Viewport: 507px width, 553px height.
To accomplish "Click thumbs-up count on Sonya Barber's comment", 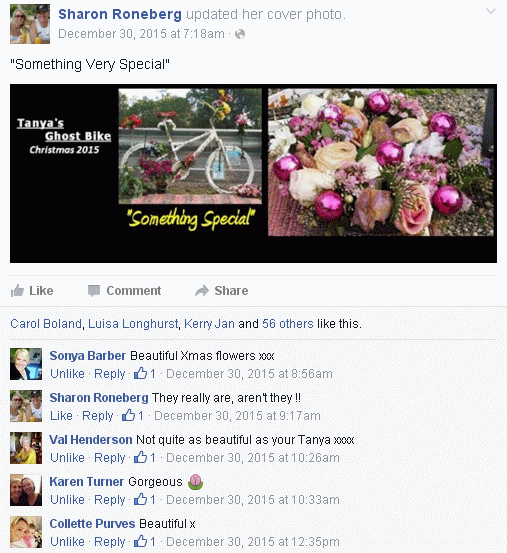I will coord(145,373).
